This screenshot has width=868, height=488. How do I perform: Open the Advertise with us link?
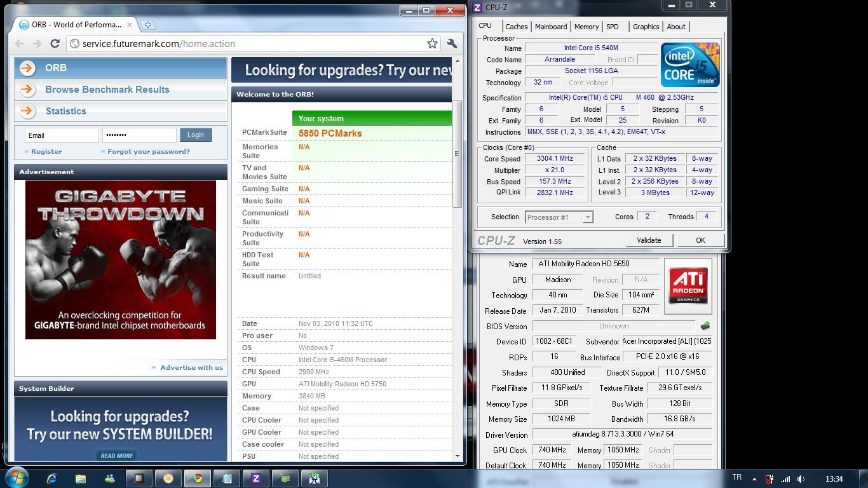(191, 367)
